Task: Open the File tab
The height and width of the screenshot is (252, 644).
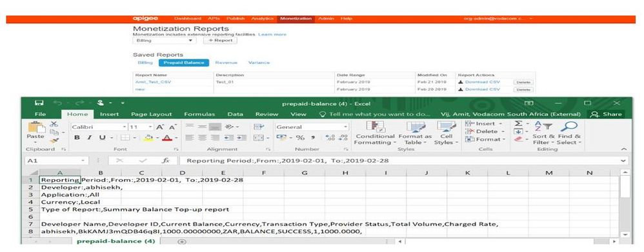Action: click(40, 114)
